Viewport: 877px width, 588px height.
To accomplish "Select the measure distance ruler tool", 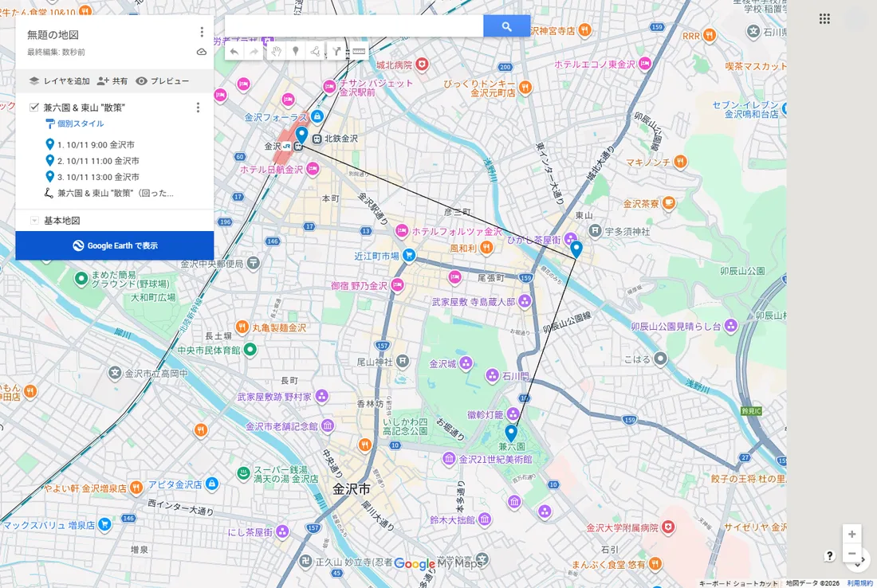I will pyautogui.click(x=359, y=52).
